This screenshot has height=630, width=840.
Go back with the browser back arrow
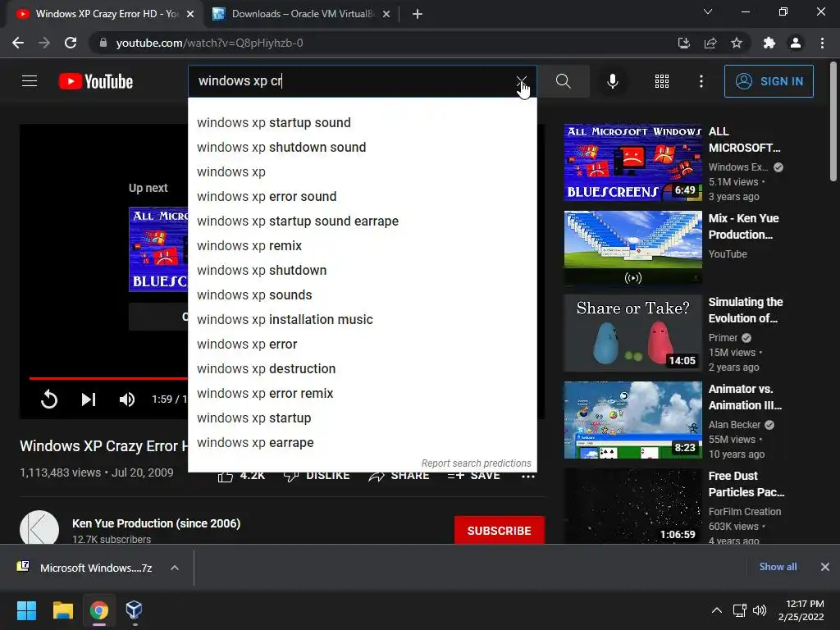pyautogui.click(x=18, y=43)
